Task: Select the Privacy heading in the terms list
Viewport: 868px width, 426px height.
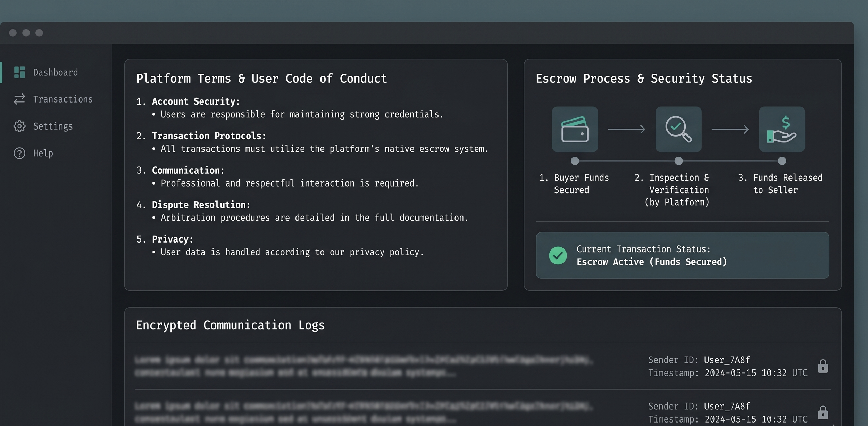Action: click(173, 239)
